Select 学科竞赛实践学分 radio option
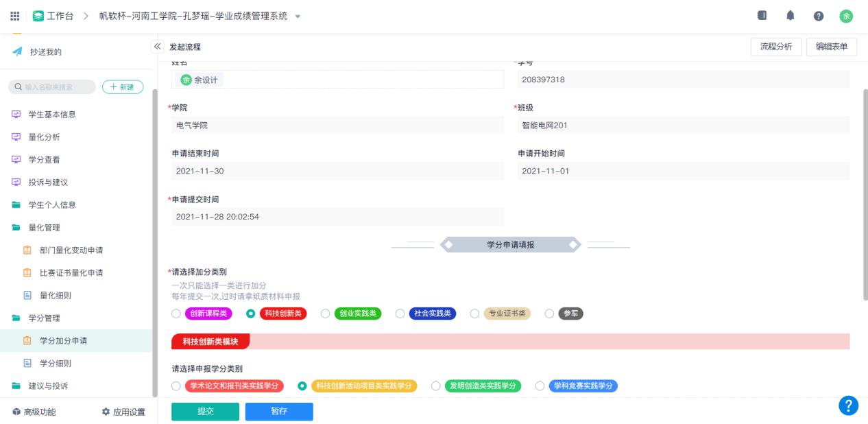This screenshot has height=424, width=868. [540, 386]
